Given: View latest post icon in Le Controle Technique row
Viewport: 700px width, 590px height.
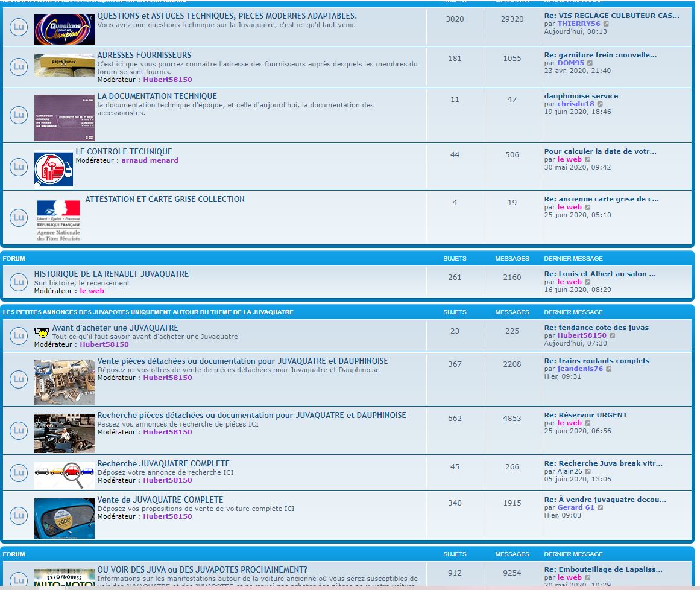Looking at the screenshot, I should (x=587, y=159).
